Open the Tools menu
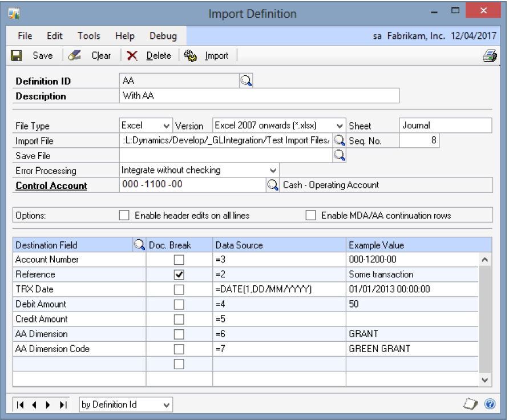 (89, 35)
